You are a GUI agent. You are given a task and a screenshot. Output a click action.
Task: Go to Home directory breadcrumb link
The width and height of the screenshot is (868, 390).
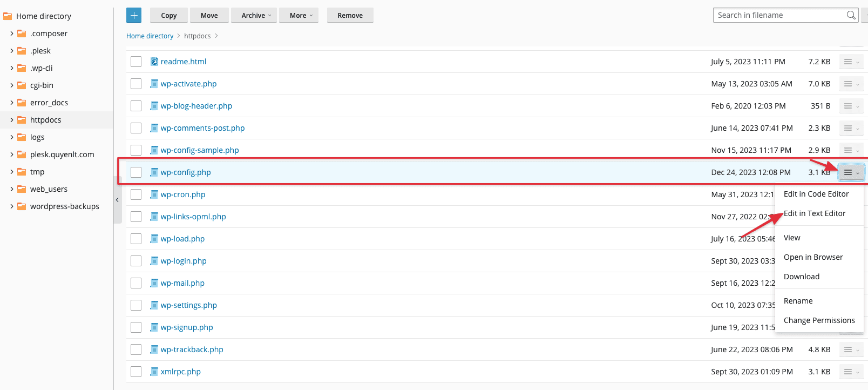pyautogui.click(x=150, y=36)
